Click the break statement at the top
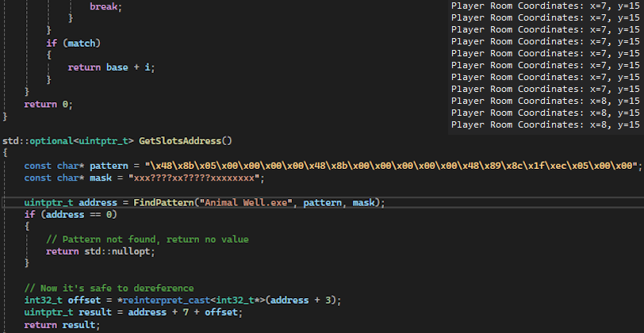Viewport: 644px width, 333px height. tap(105, 6)
